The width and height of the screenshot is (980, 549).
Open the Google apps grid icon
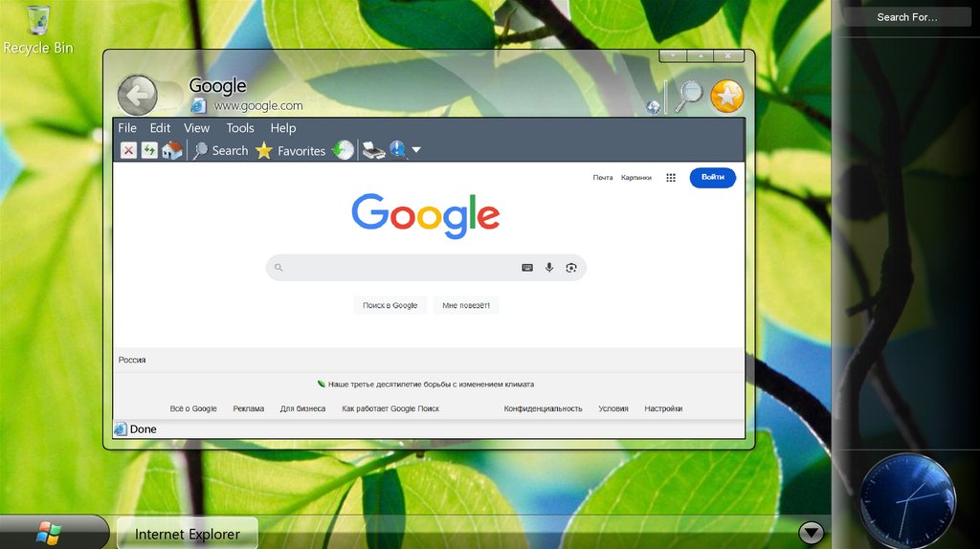point(671,177)
